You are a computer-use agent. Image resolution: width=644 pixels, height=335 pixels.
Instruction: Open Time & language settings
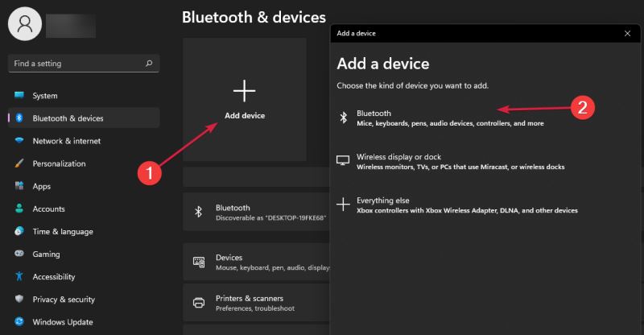coord(62,231)
